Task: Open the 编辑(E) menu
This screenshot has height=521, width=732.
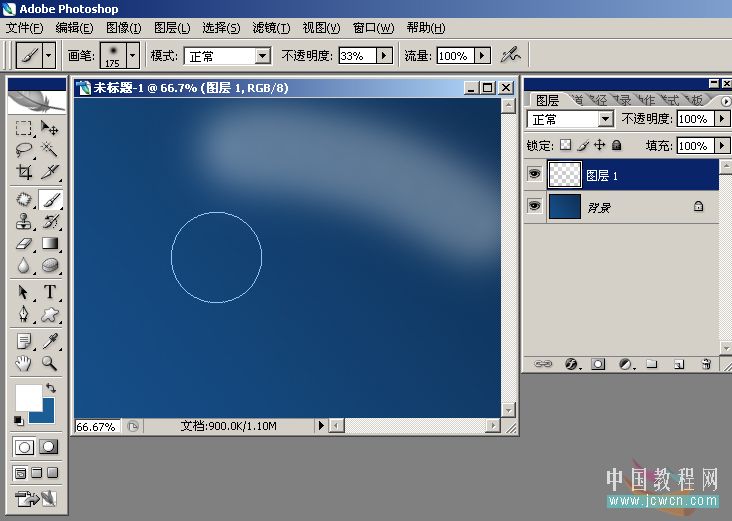Action: pos(74,28)
